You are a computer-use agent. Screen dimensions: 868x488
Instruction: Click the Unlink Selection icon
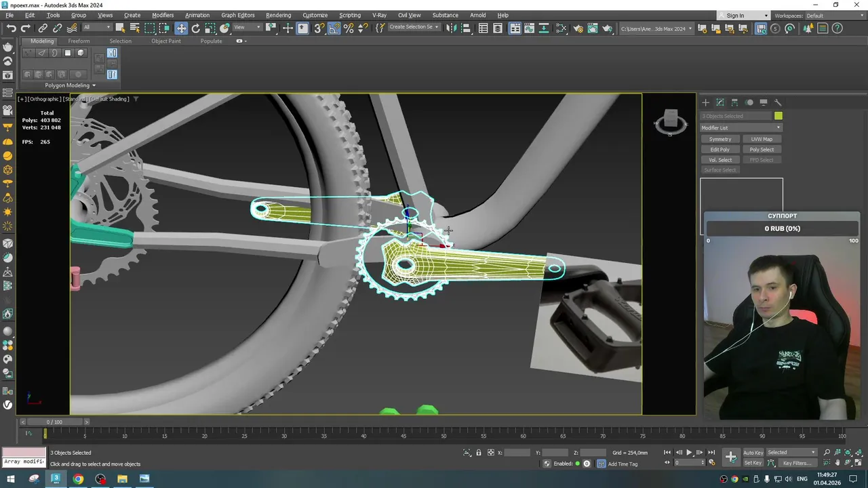(x=58, y=28)
